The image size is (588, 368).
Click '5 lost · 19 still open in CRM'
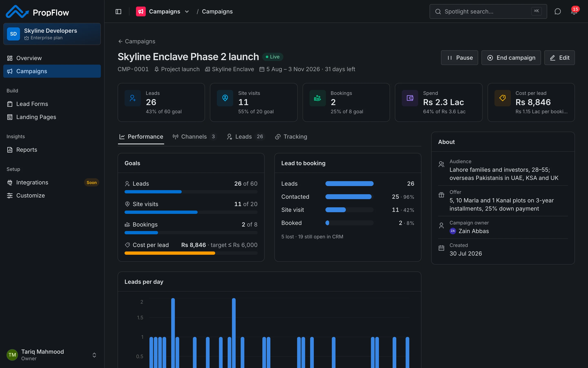[312, 237]
